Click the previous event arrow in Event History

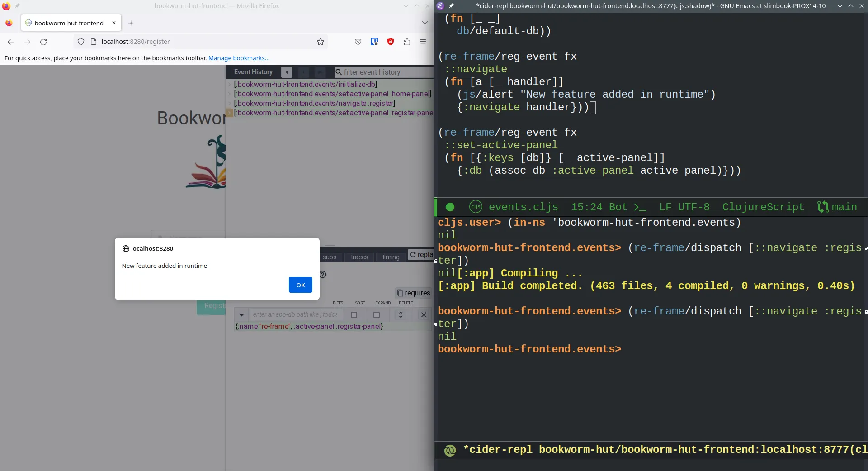pyautogui.click(x=287, y=72)
